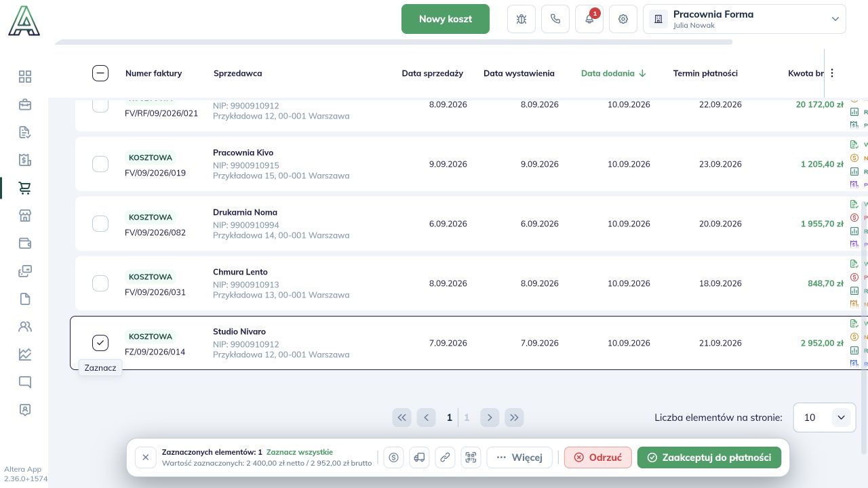Screen dimensions: 868x488
Task: Click the chat message icon in sidebar
Action: point(25,382)
